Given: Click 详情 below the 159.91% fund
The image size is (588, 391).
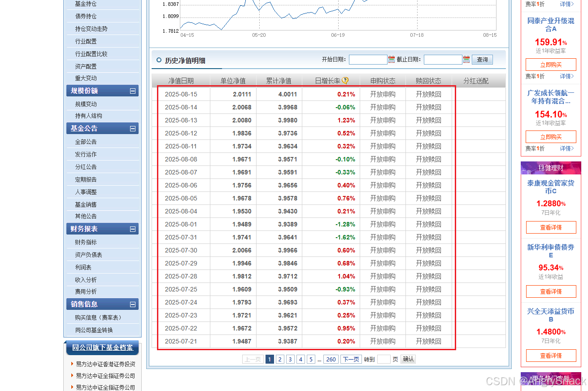Looking at the screenshot, I should click(567, 76).
